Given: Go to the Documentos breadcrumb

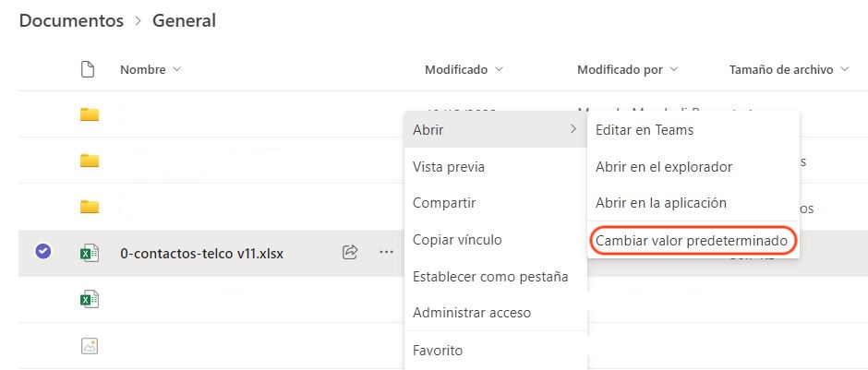Looking at the screenshot, I should click(71, 21).
